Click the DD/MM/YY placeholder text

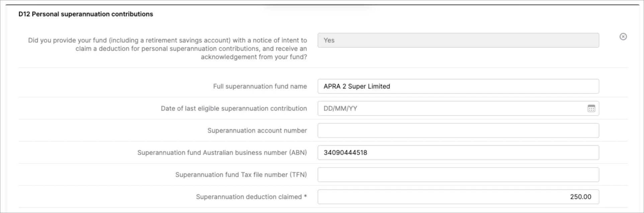point(340,108)
